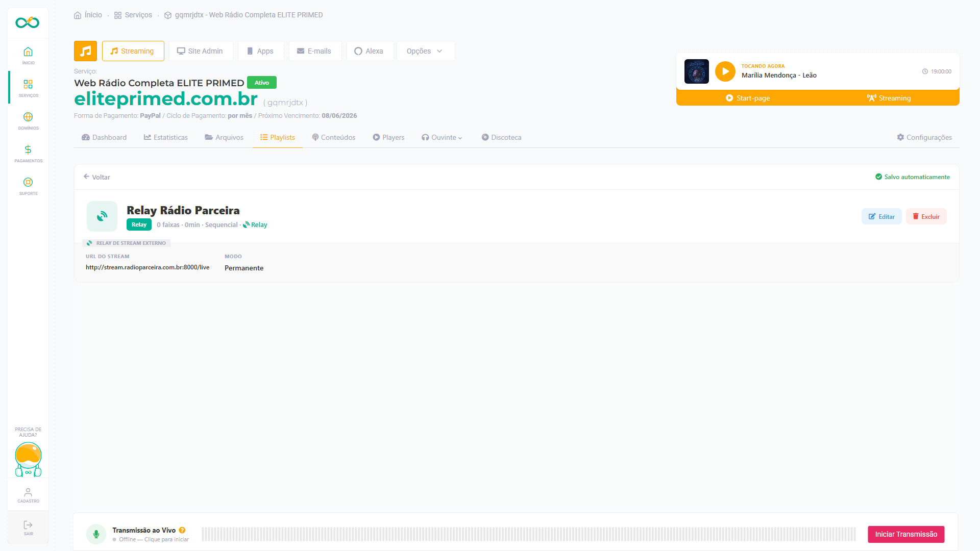Click the Início breadcrumb link
Image resolution: width=980 pixels, height=551 pixels.
(x=93, y=15)
